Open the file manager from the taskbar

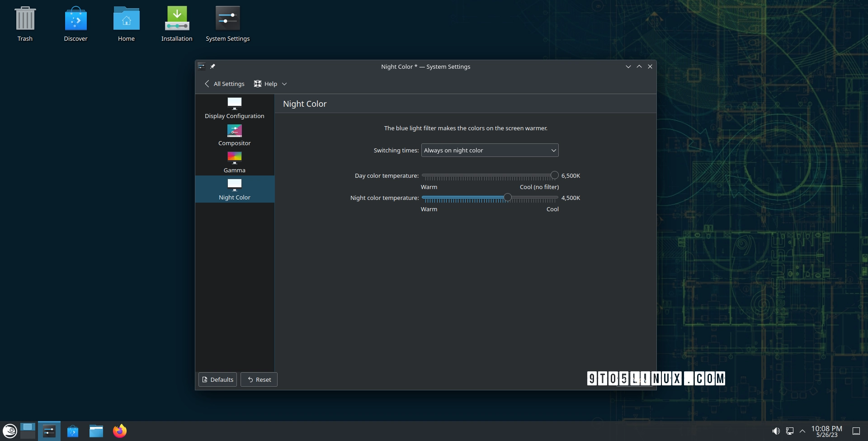[x=96, y=431]
